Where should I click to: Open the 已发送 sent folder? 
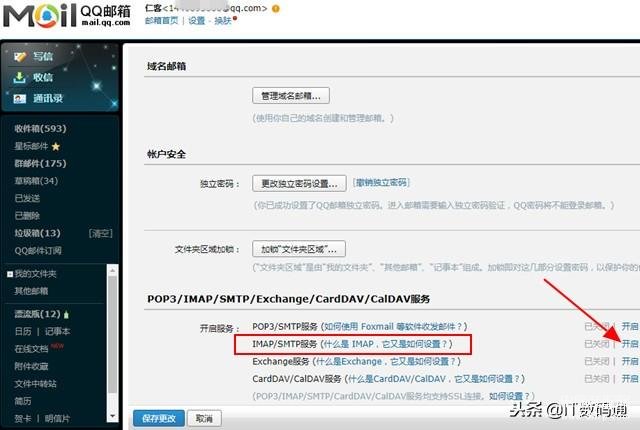tap(27, 198)
